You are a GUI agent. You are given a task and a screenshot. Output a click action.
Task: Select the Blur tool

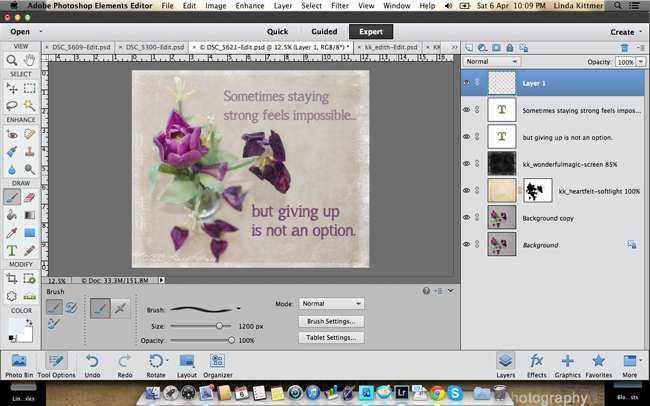tap(12, 169)
